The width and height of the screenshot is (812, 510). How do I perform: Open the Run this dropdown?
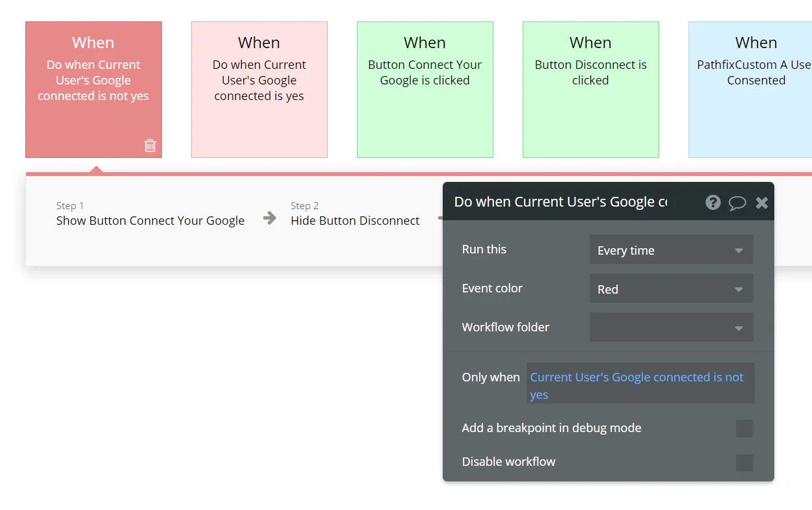point(671,250)
